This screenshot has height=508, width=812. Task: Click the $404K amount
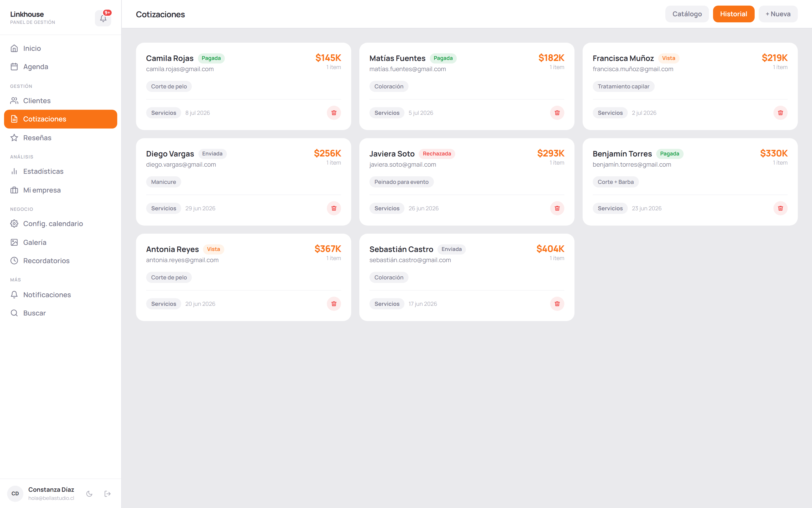[x=550, y=249]
